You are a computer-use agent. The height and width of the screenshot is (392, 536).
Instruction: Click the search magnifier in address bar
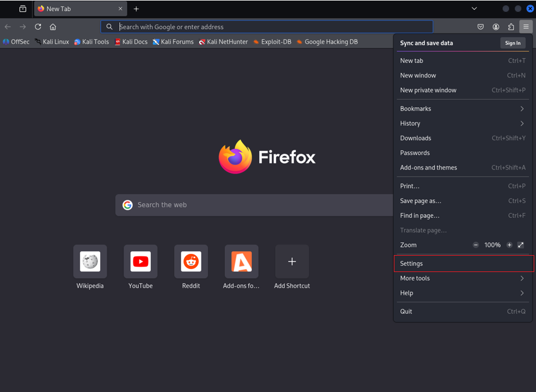coord(109,27)
